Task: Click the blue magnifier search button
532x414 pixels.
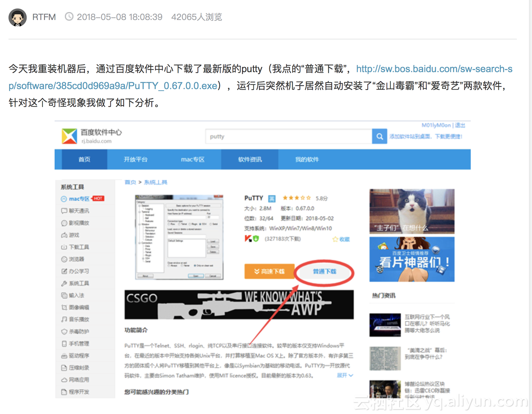Action: pyautogui.click(x=379, y=136)
